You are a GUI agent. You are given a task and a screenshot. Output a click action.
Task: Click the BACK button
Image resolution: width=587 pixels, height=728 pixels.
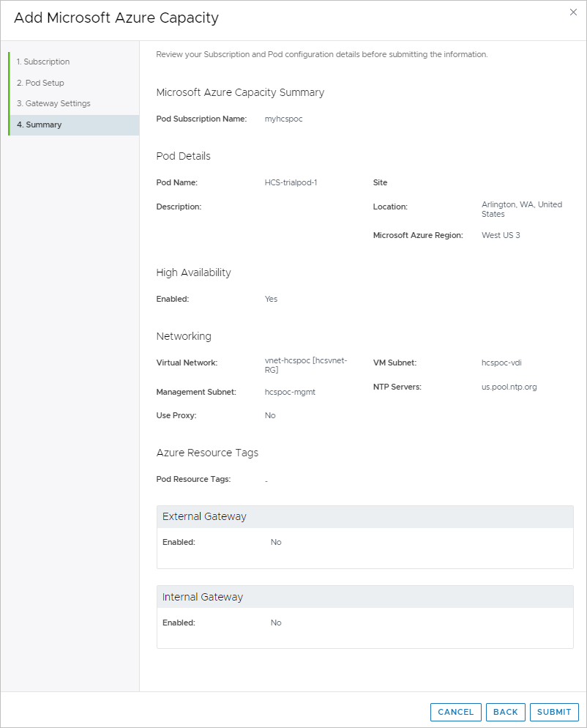pyautogui.click(x=505, y=712)
